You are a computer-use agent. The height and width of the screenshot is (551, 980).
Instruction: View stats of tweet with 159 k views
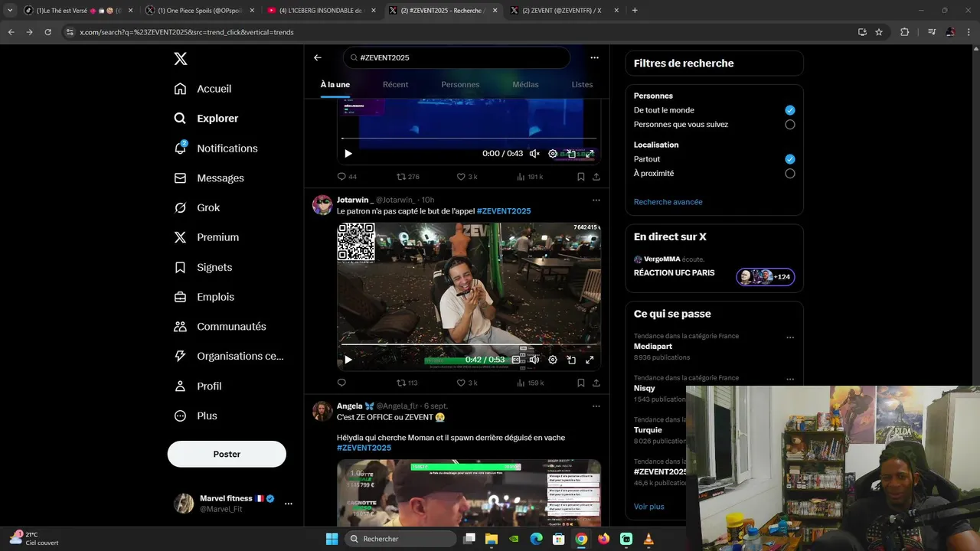coord(531,383)
